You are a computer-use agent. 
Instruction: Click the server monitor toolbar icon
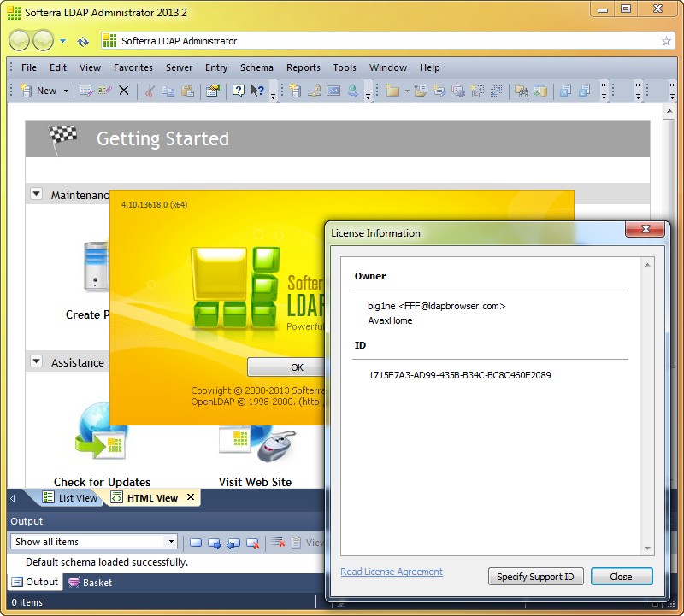[333, 91]
